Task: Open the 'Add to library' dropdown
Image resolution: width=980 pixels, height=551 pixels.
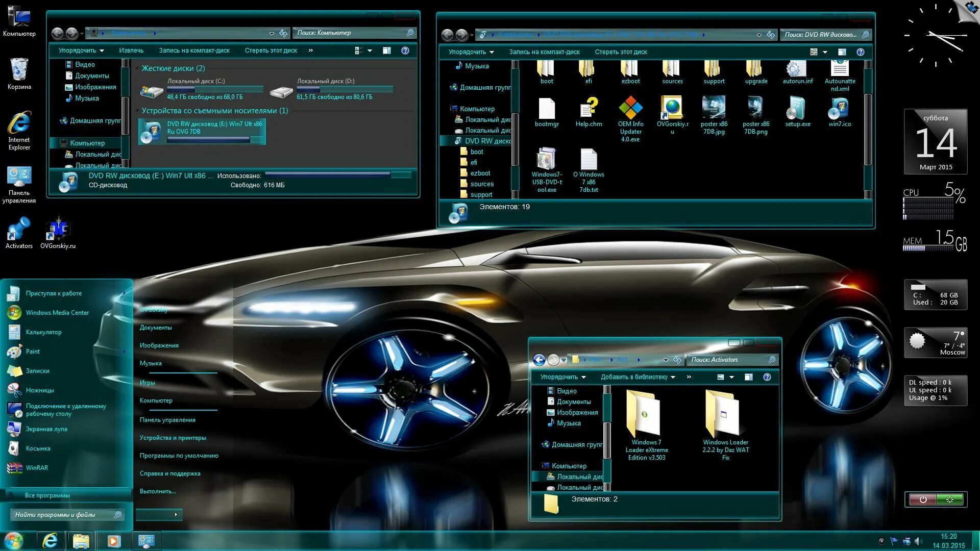Action: (x=638, y=377)
